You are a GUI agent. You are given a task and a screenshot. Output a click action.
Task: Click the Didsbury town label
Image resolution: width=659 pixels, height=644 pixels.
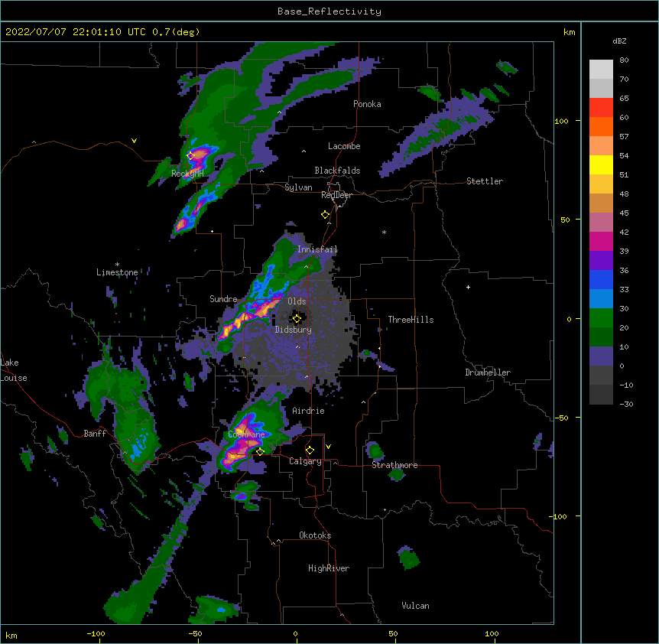294,330
